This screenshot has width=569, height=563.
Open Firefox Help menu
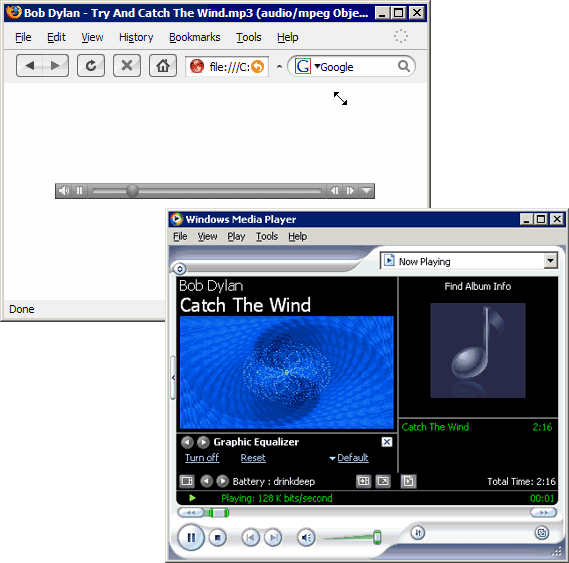[x=288, y=37]
